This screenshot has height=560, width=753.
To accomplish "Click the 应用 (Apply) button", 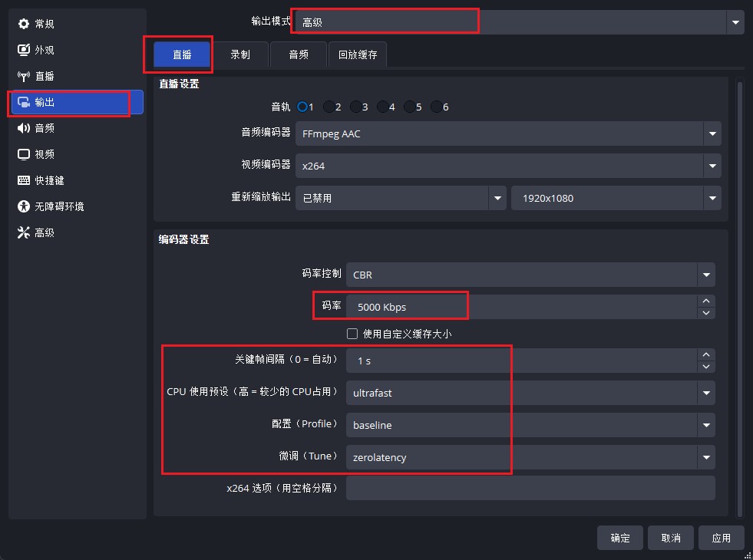I will tap(721, 538).
